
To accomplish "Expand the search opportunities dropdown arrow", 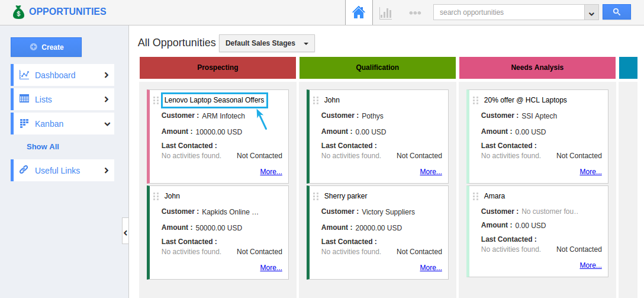I will coord(591,12).
